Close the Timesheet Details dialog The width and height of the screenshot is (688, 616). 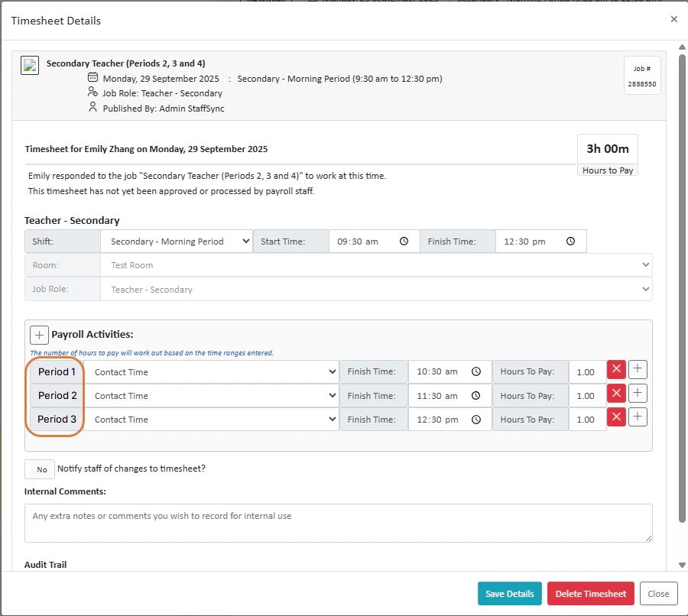click(x=673, y=19)
